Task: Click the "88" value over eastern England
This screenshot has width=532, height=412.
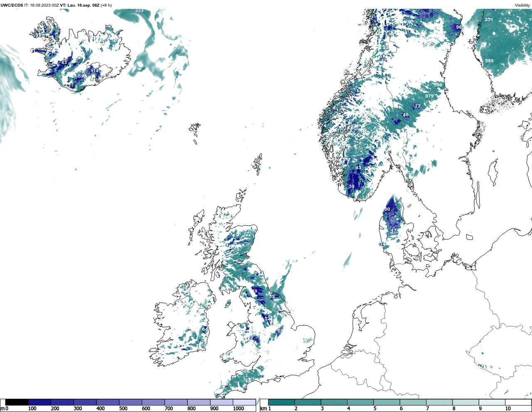Action: click(x=280, y=331)
